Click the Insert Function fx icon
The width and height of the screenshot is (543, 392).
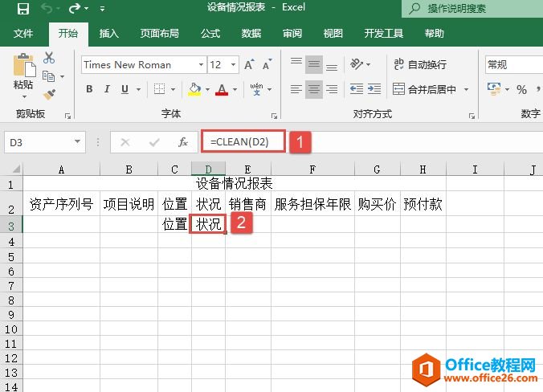point(183,142)
